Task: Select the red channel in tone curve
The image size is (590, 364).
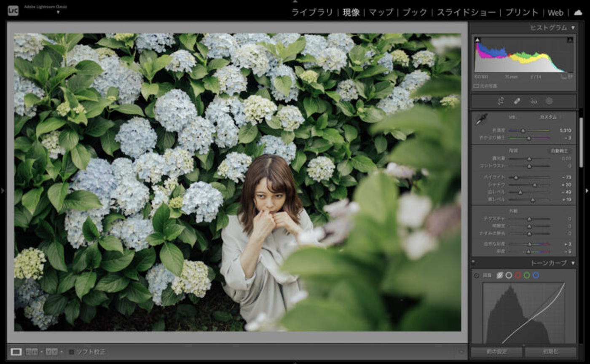Action: click(518, 275)
